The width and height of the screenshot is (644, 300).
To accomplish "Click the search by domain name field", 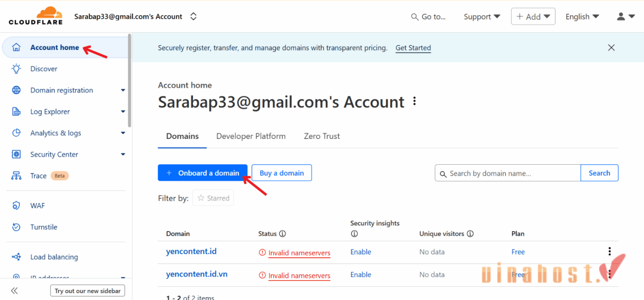I will click(506, 173).
